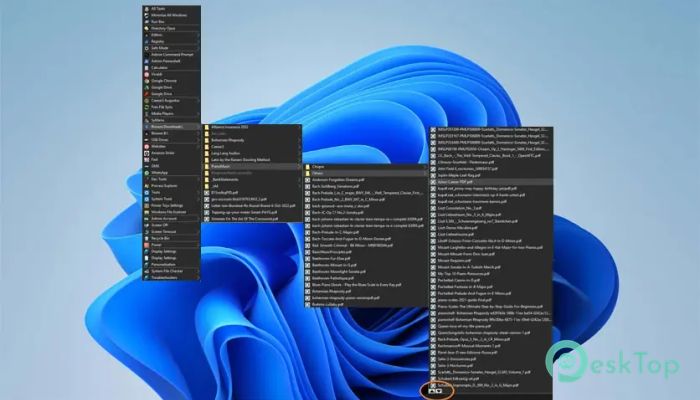Click the menu scroll-down arrow button

point(439,391)
